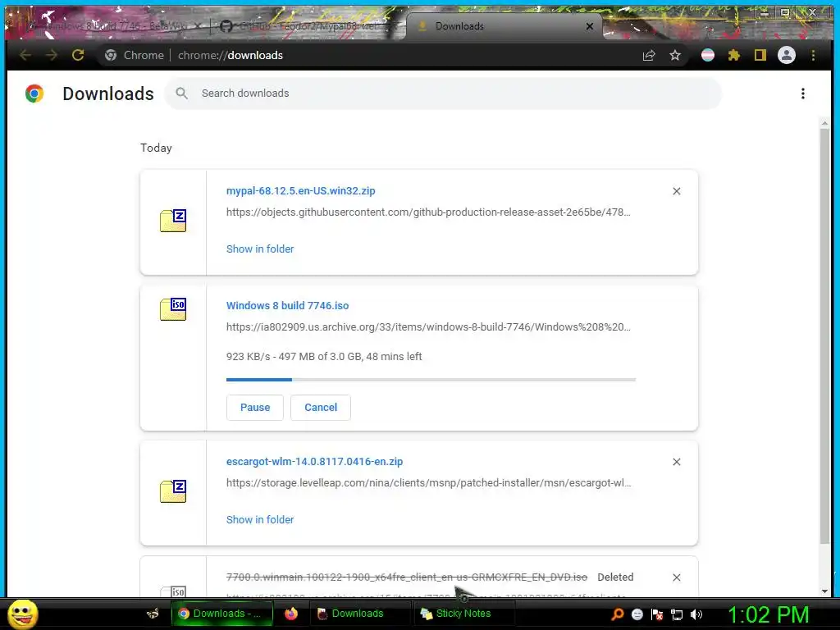
Task: Open mypal-68.12.5.en-US.win32.zip file link
Action: pyautogui.click(x=300, y=190)
